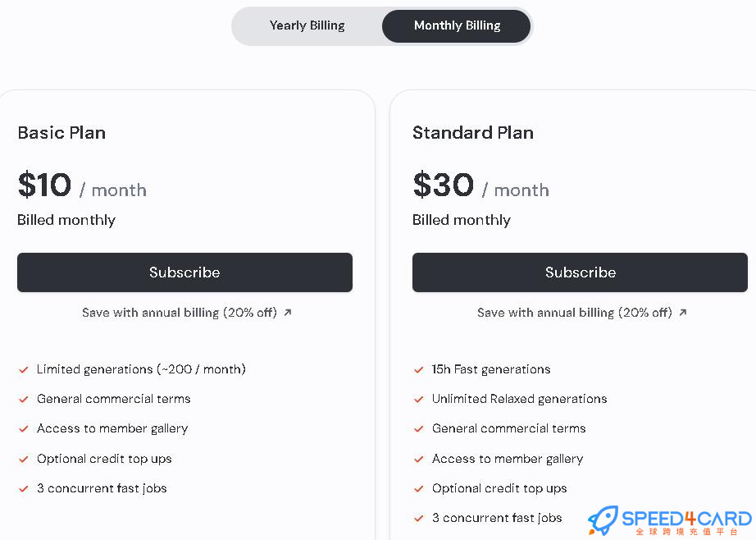Viewport: 756px width, 540px height.
Task: Click the Speed4Card rocket logo
Action: point(603,520)
